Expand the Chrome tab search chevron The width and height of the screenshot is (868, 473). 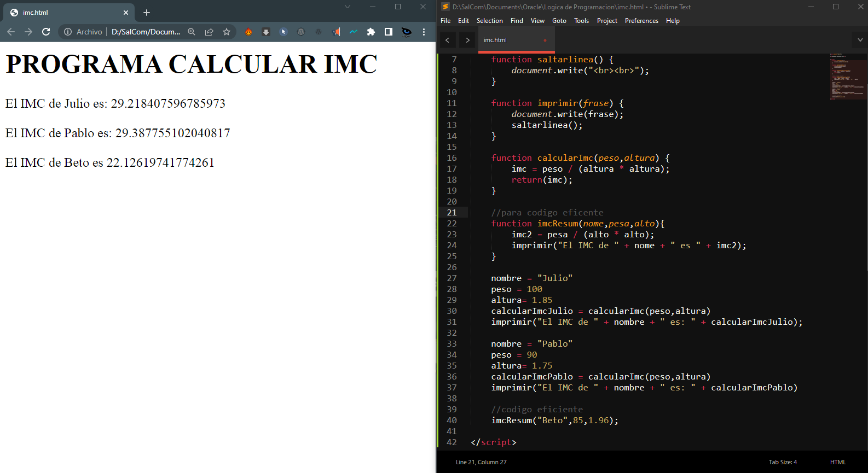[347, 7]
